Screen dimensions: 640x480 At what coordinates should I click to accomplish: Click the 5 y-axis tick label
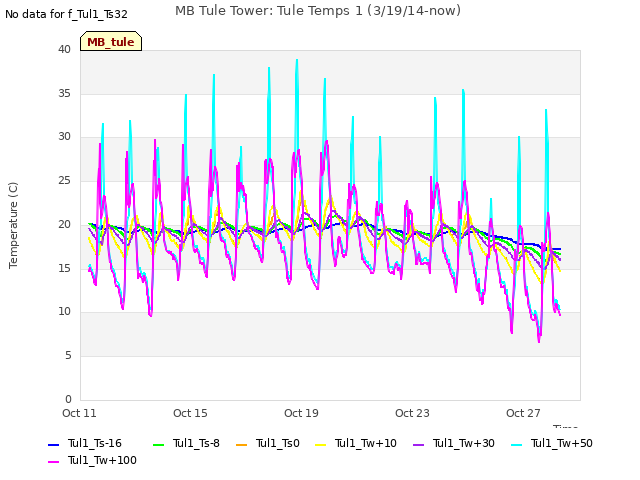[x=68, y=356]
